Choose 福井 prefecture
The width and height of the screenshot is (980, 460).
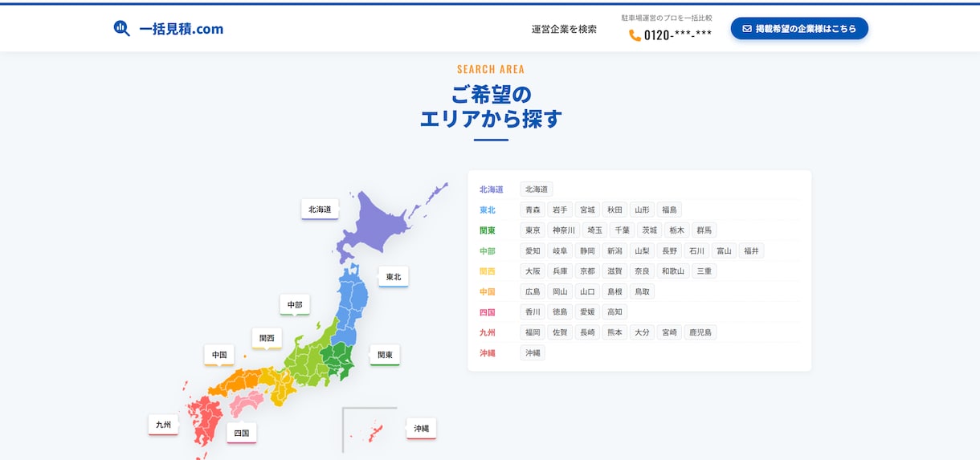[x=751, y=250]
